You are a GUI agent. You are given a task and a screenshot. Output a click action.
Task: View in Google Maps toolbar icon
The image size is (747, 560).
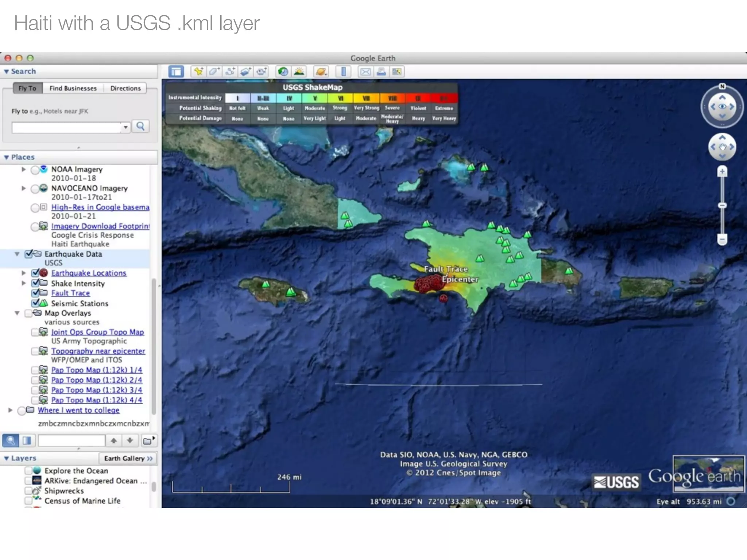click(396, 71)
